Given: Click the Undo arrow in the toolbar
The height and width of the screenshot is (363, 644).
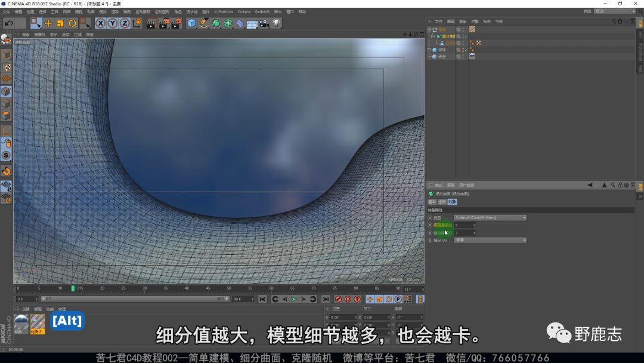Looking at the screenshot, I should point(8,23).
